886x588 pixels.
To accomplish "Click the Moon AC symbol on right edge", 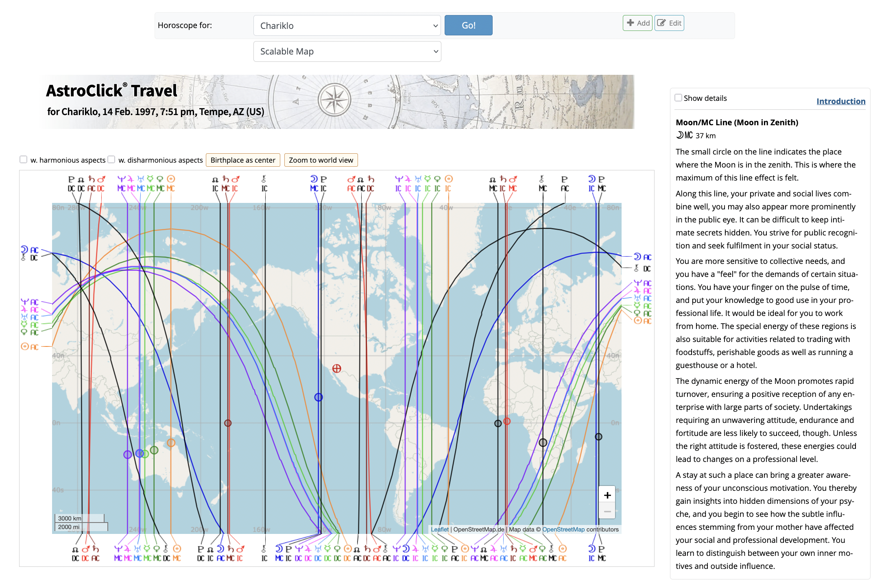I will [642, 257].
